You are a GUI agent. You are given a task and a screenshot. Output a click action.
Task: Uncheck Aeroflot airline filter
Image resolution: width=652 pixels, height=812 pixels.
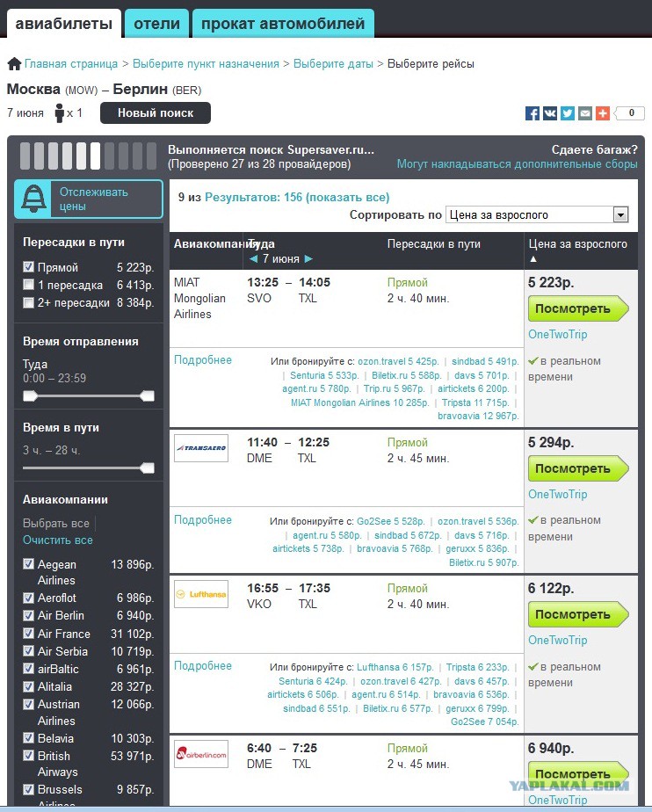(29, 598)
